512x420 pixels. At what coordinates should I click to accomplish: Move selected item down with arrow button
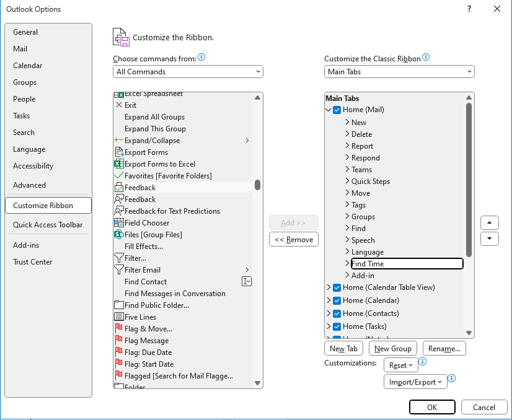coord(490,238)
